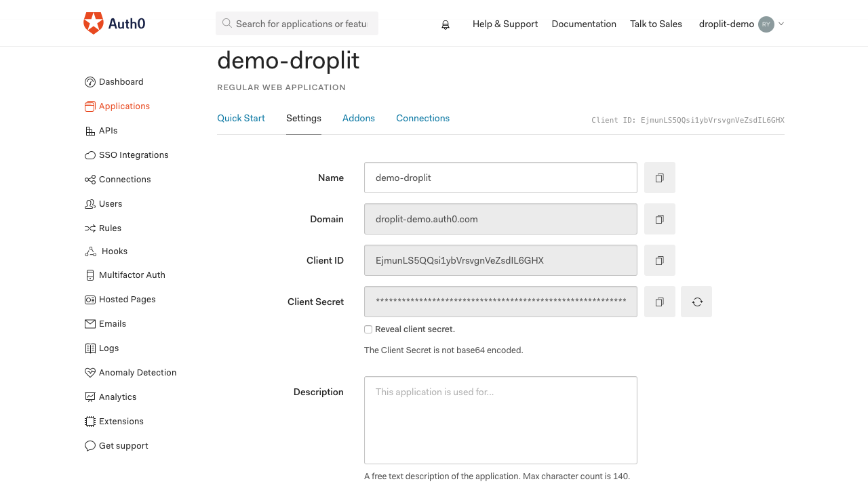This screenshot has width=868, height=488.
Task: Click the Client ID field
Action: (500, 260)
